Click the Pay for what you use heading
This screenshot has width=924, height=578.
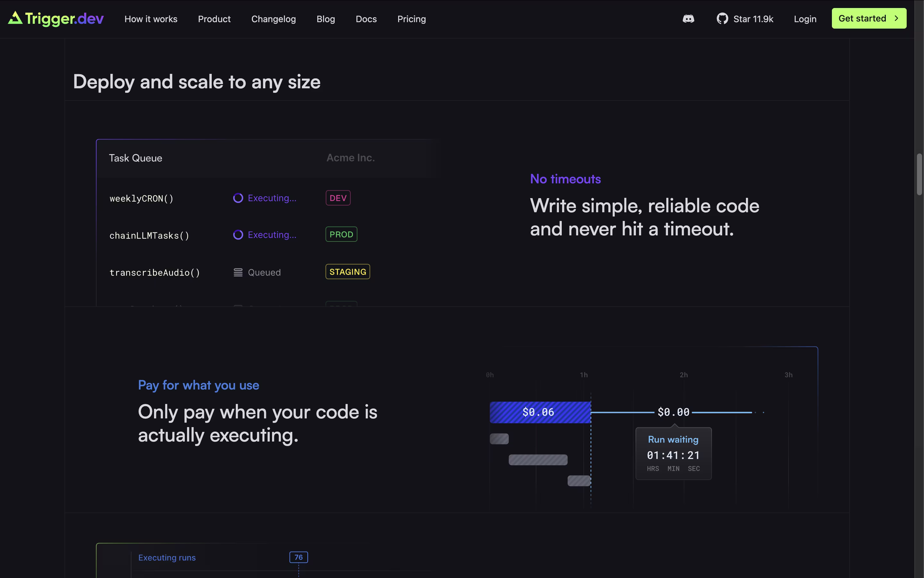pyautogui.click(x=199, y=385)
